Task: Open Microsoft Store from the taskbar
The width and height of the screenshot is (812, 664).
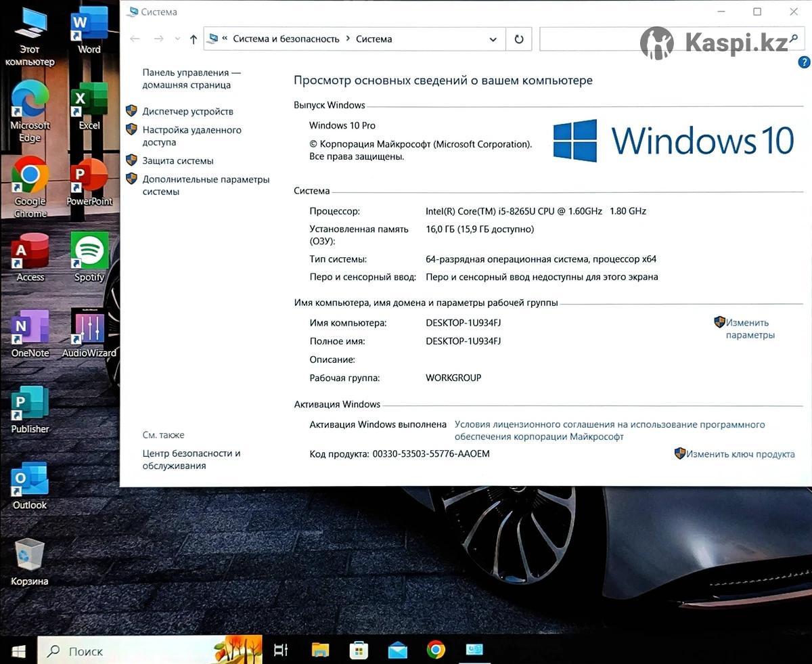Action: point(359,651)
